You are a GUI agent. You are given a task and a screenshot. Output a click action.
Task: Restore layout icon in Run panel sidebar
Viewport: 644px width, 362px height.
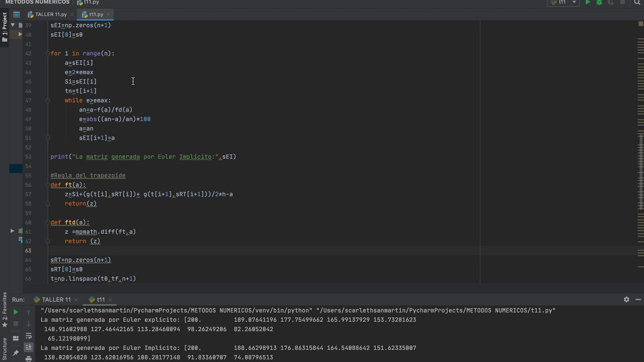[x=16, y=338]
